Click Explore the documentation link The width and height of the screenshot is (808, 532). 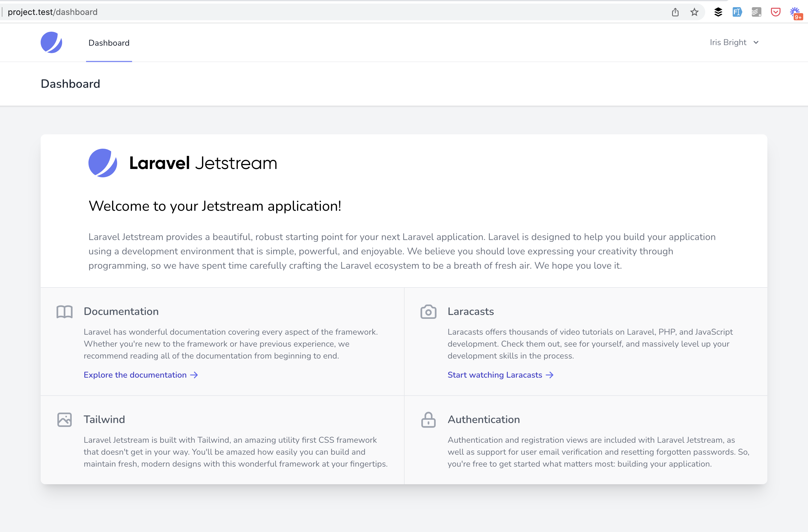point(135,375)
